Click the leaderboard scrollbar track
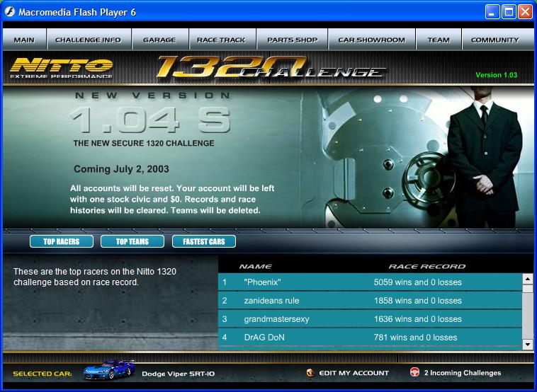Image resolution: width=537 pixels, height=392 pixels. click(x=527, y=315)
